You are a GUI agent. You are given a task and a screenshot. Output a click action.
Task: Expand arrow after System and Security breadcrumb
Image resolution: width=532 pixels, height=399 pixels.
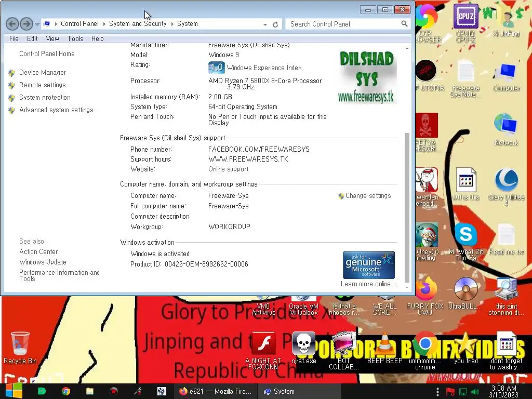pyautogui.click(x=172, y=24)
